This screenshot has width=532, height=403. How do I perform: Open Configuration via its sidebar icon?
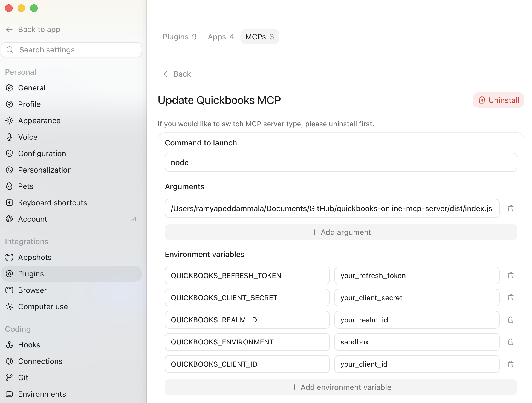pos(9,153)
